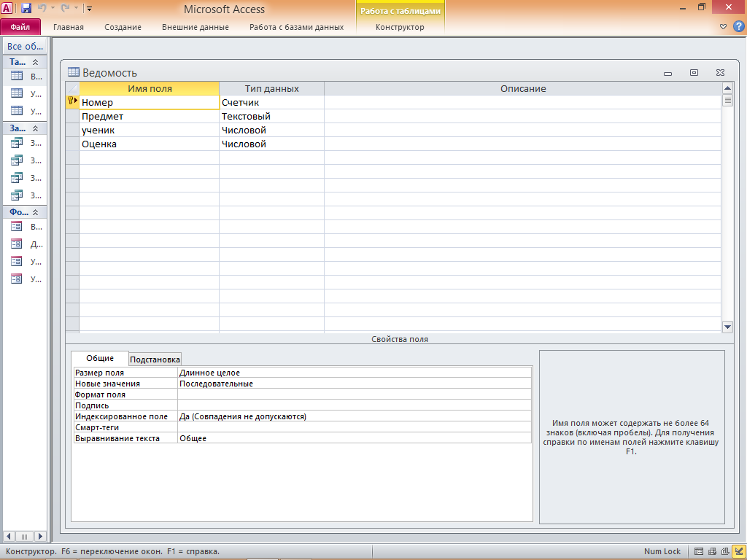
Task: Collapse the Таблицы group in navigation pane
Action: point(35,62)
